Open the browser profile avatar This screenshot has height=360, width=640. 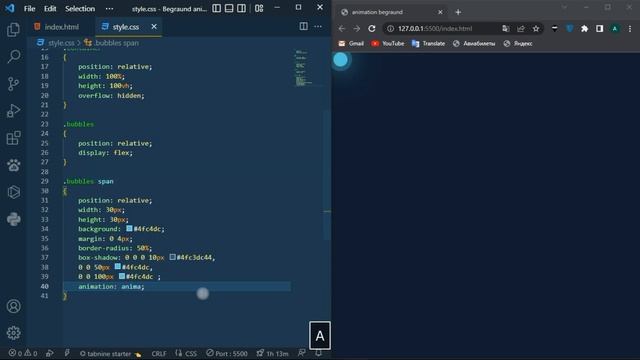[x=615, y=29]
